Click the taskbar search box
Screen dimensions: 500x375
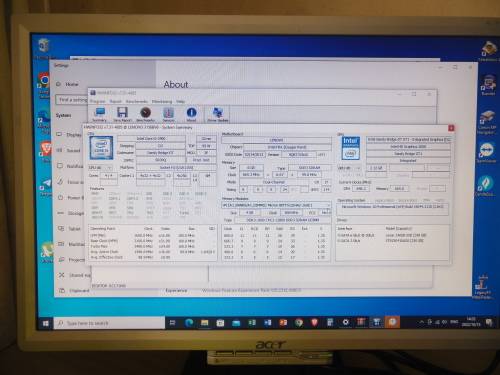109,323
